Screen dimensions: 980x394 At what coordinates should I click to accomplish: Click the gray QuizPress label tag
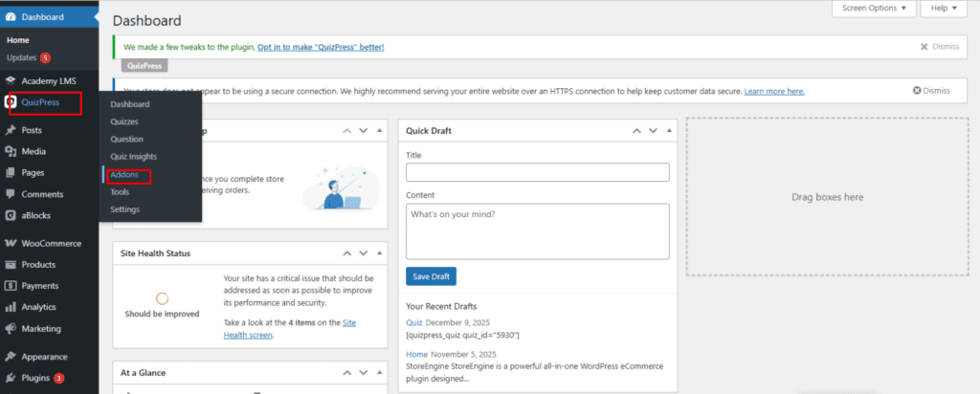145,65
